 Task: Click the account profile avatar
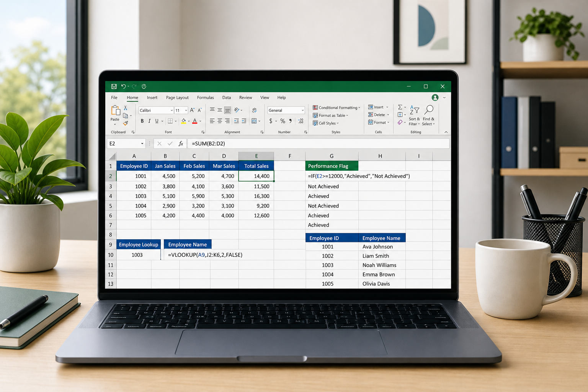click(435, 98)
